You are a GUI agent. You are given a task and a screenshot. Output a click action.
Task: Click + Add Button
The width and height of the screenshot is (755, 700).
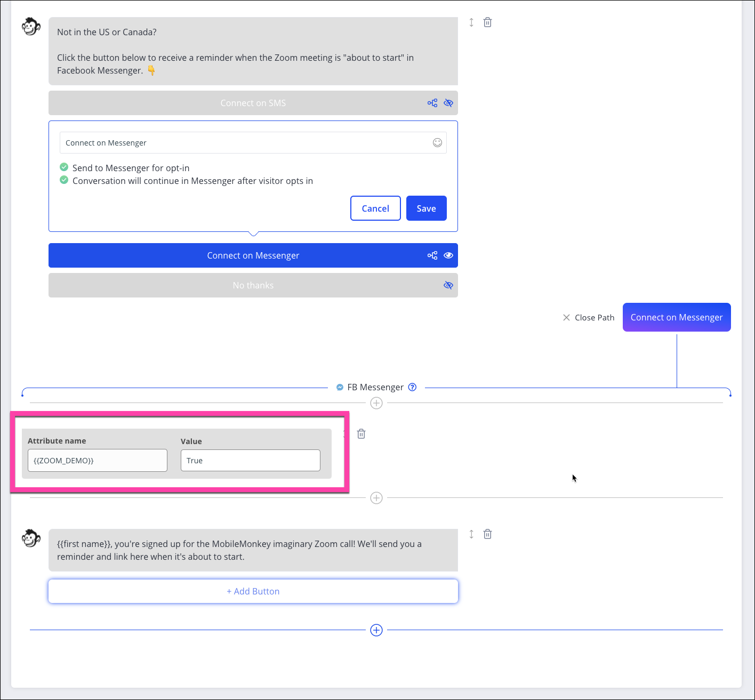click(253, 591)
